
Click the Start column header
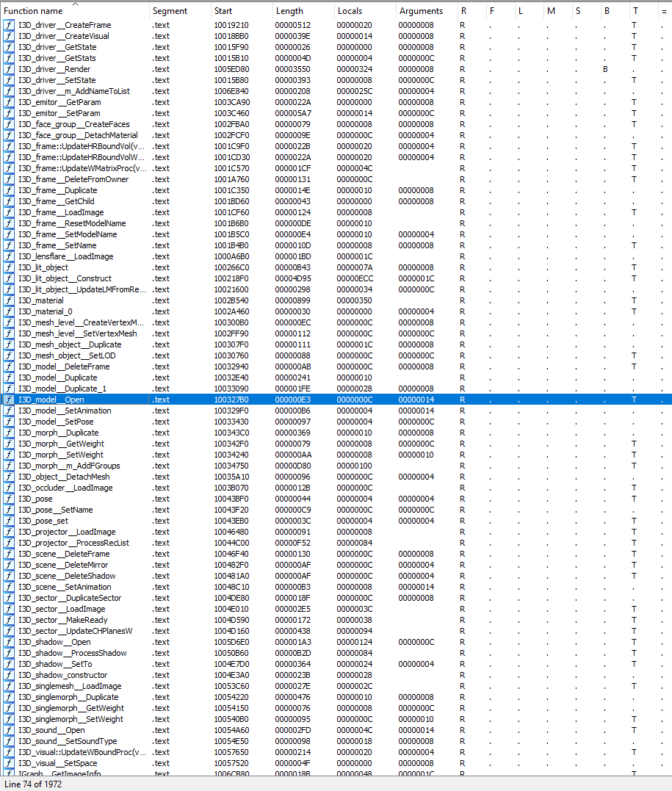click(x=223, y=11)
